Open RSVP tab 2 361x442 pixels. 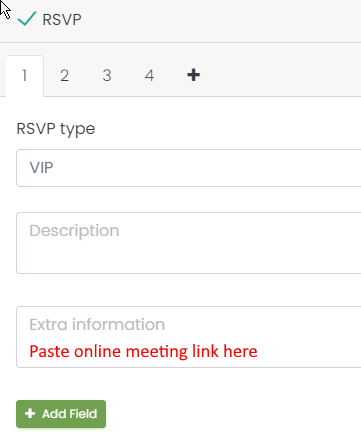[64, 76]
